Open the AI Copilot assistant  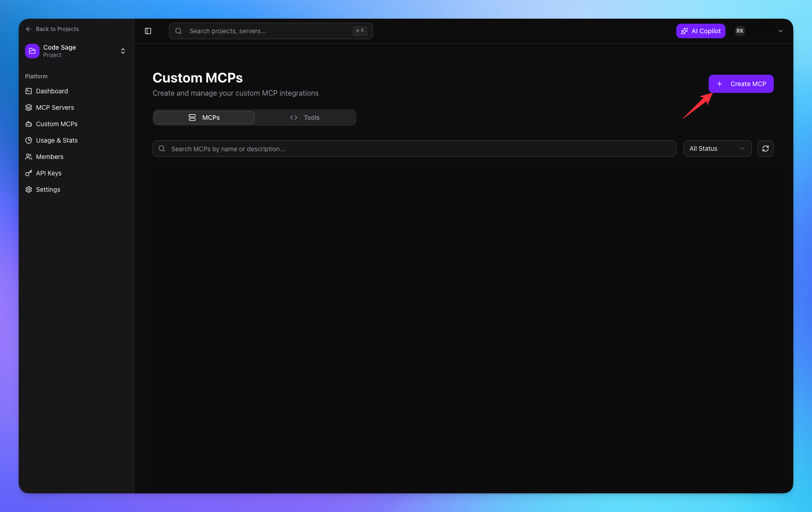700,31
